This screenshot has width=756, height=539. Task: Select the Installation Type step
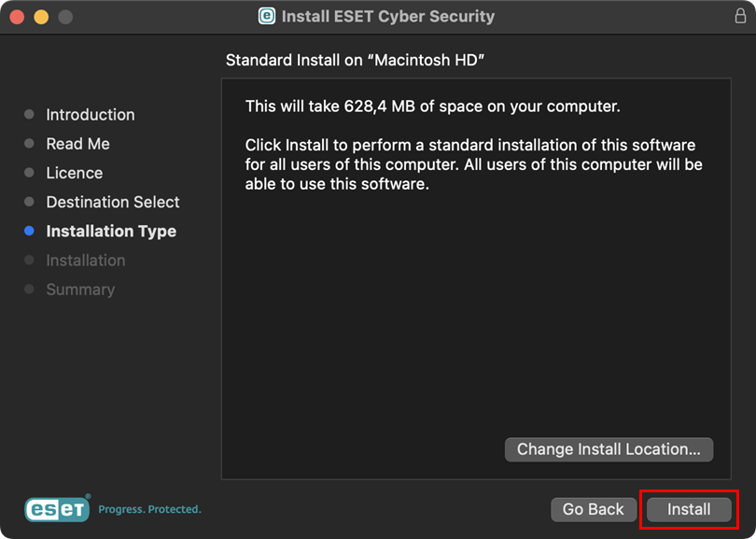tap(111, 231)
